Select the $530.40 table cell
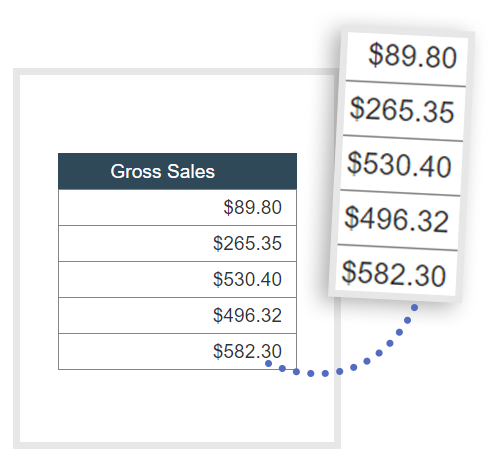This screenshot has height=470, width=488. 177,279
